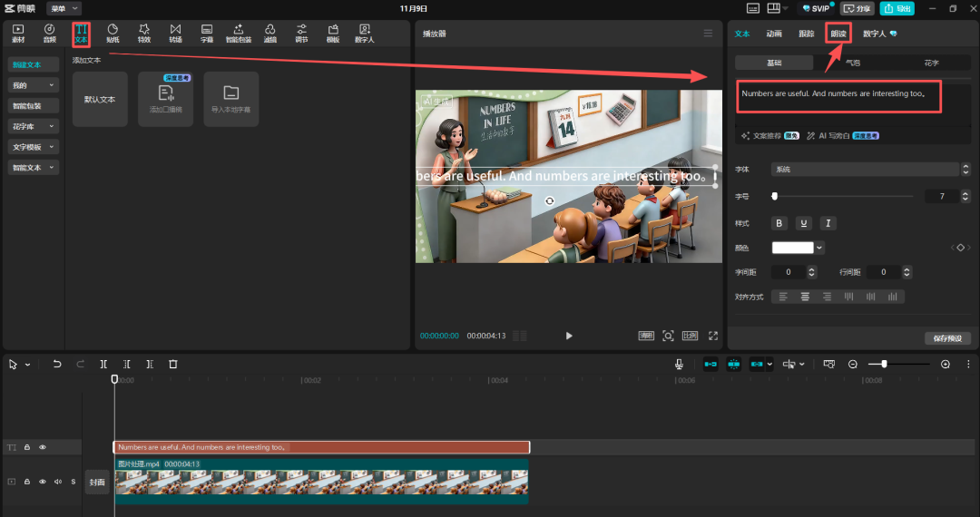Image resolution: width=980 pixels, height=517 pixels.
Task: Click the play button in the player
Action: coord(569,336)
